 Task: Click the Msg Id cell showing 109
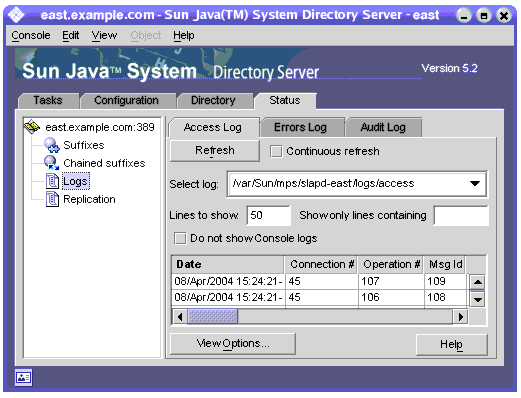point(445,281)
